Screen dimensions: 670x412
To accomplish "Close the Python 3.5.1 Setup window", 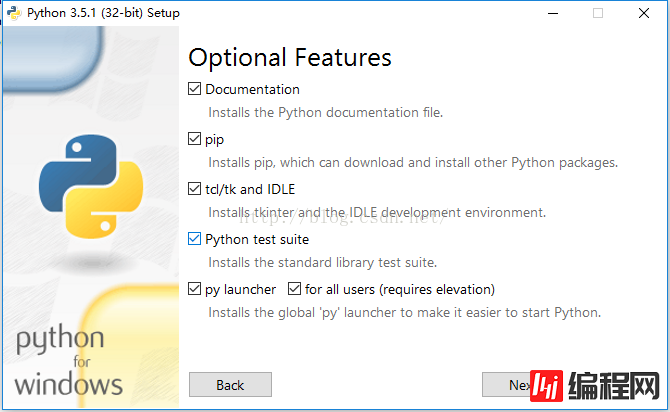I will pyautogui.click(x=645, y=13).
